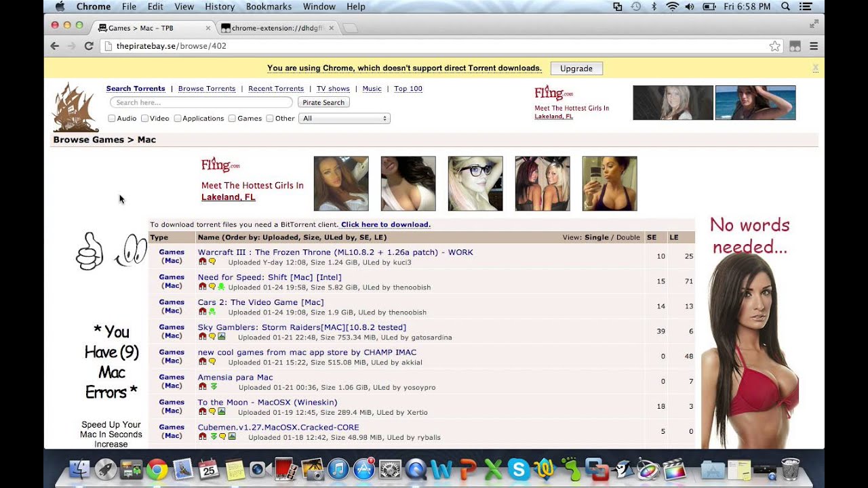The image size is (868, 488).
Task: Open the Bookmarks menu
Action: (x=269, y=7)
